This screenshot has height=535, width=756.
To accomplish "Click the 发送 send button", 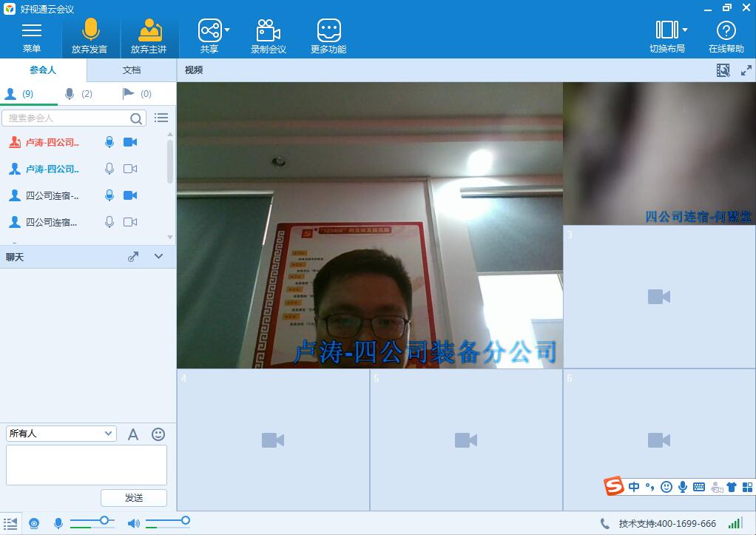I will tap(134, 498).
